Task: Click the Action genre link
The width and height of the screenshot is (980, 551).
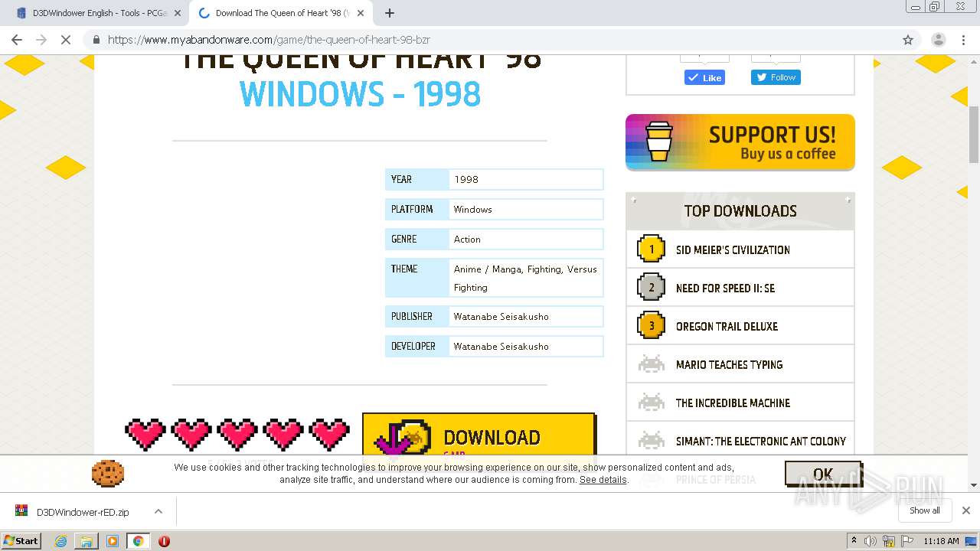Action: pyautogui.click(x=467, y=239)
